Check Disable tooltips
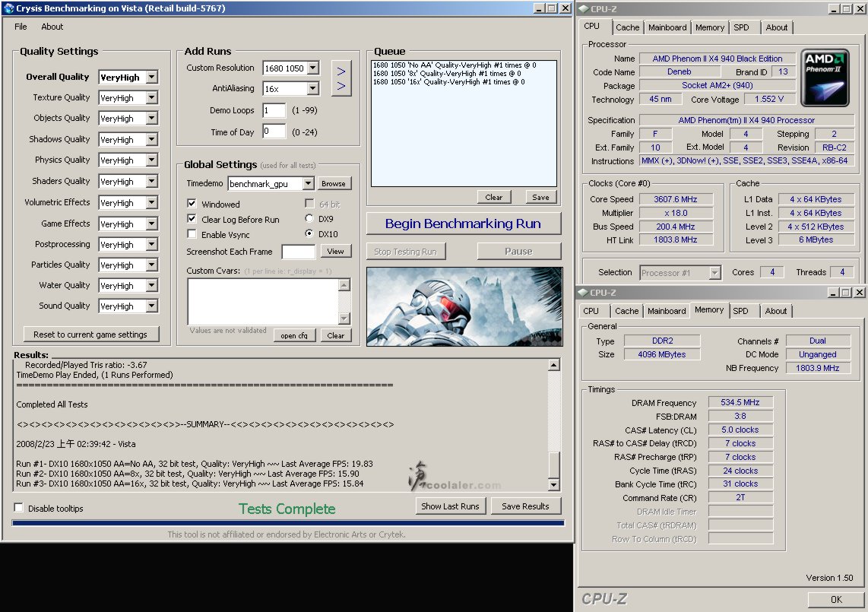The width and height of the screenshot is (868, 612). tap(19, 508)
